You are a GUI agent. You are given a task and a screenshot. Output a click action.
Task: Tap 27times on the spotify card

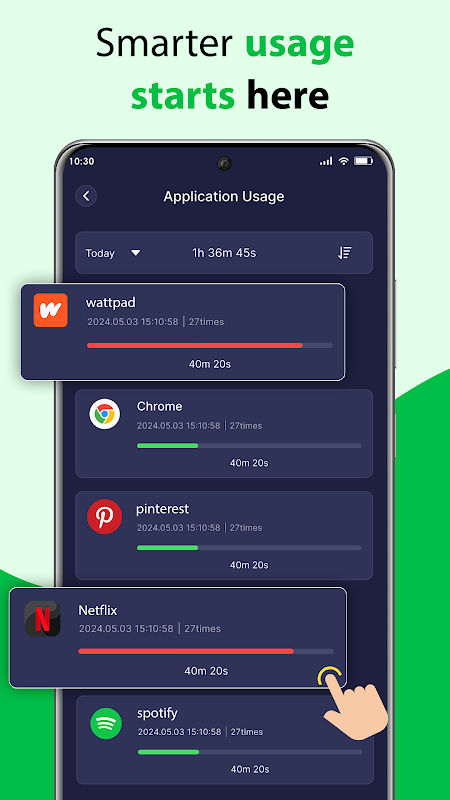[x=247, y=732]
